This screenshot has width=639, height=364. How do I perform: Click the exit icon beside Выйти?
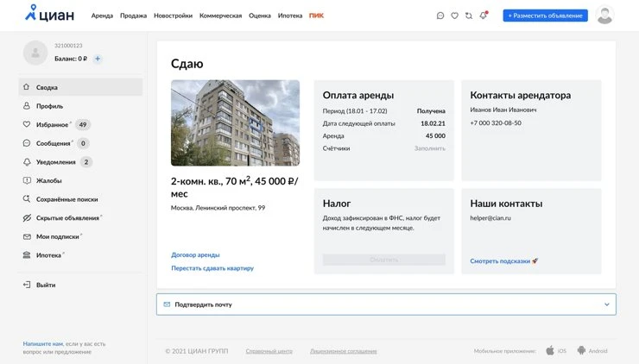click(27, 285)
